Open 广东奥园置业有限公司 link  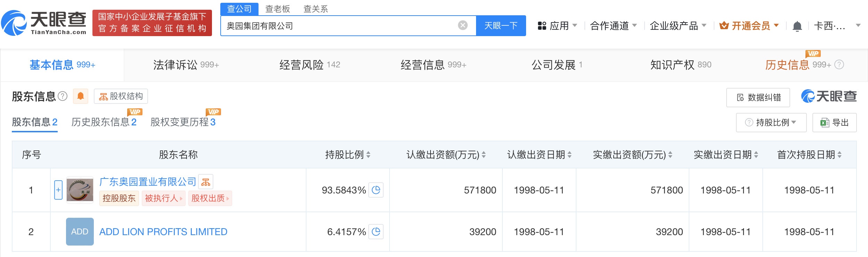(148, 182)
